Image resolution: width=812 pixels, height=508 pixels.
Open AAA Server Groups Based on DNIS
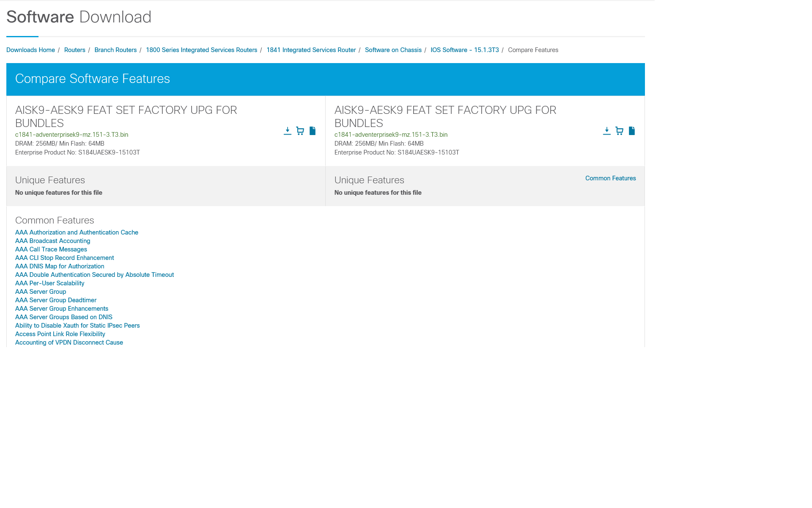point(64,317)
